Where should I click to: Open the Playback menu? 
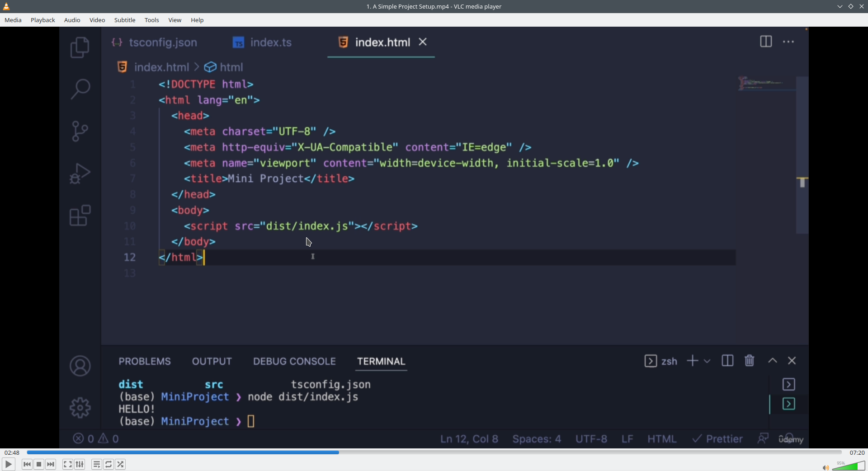43,20
